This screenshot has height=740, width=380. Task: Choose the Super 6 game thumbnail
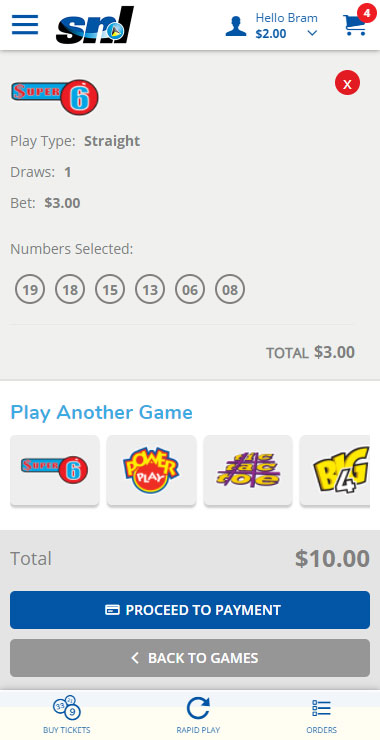(55, 471)
